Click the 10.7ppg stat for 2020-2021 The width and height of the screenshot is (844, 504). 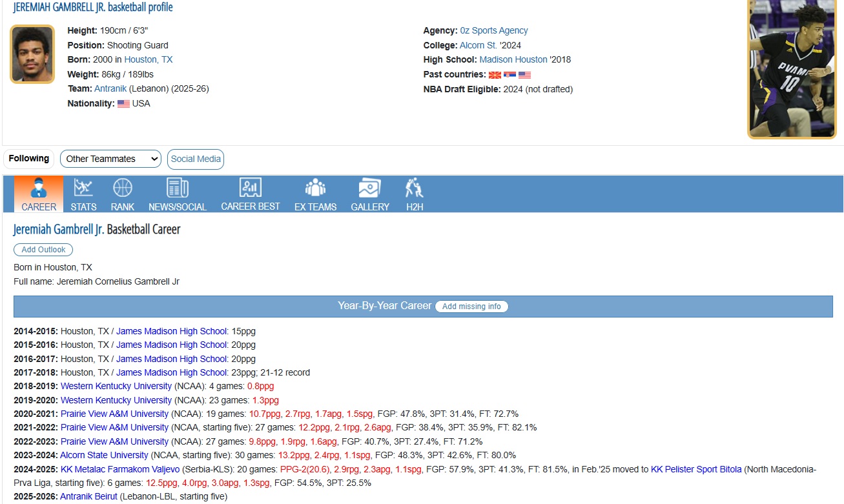[265, 414]
